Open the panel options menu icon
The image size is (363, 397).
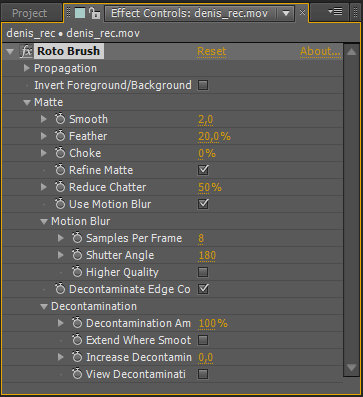coord(335,12)
